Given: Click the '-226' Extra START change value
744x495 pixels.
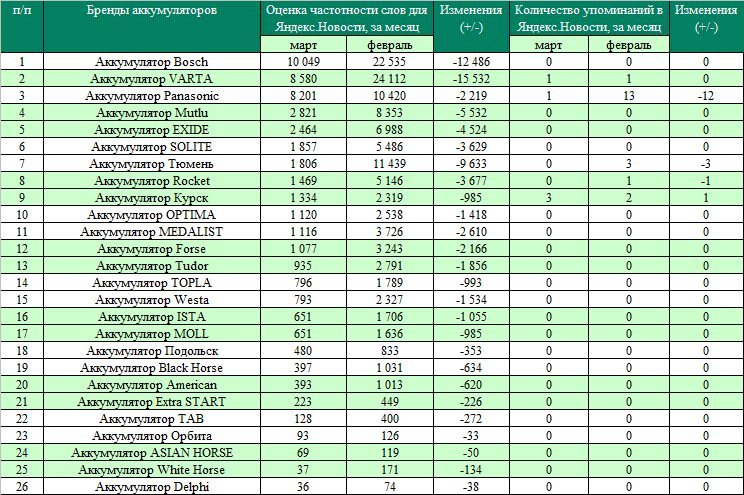Looking at the screenshot, I should pos(471,402).
